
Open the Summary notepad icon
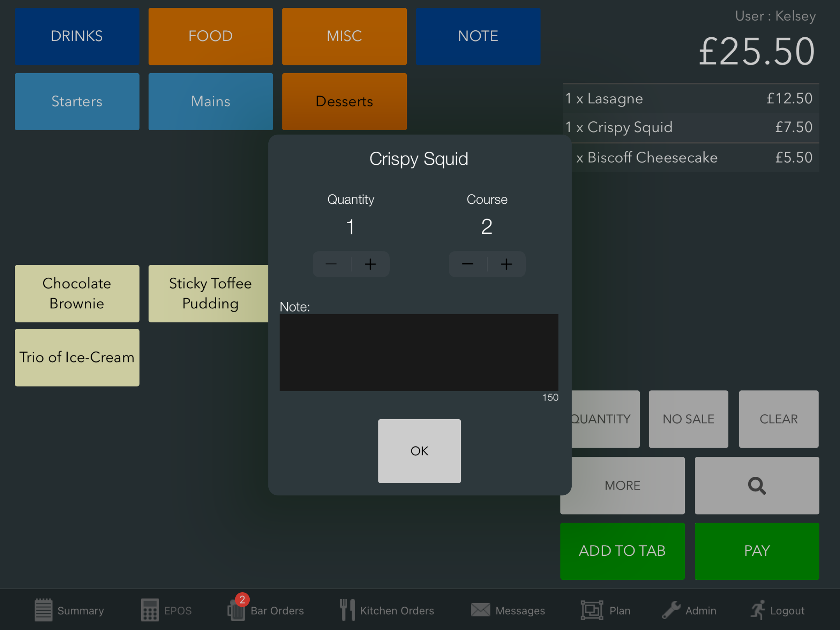tap(43, 610)
